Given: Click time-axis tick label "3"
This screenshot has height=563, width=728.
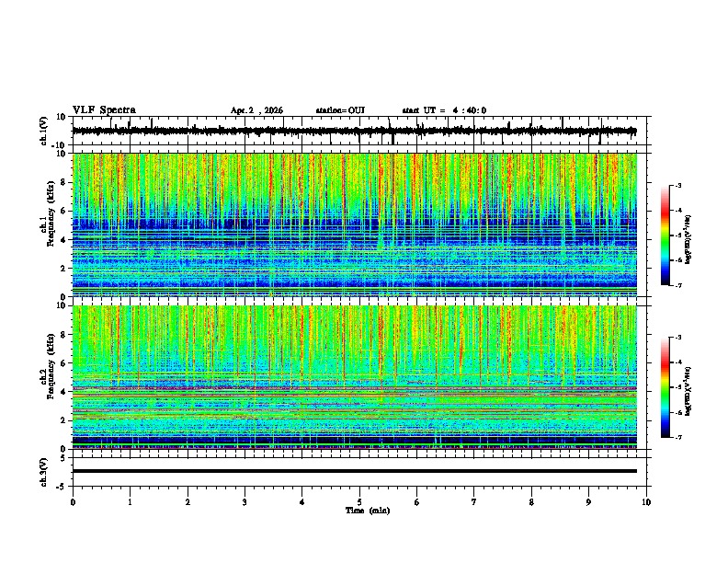Looking at the screenshot, I should [245, 502].
